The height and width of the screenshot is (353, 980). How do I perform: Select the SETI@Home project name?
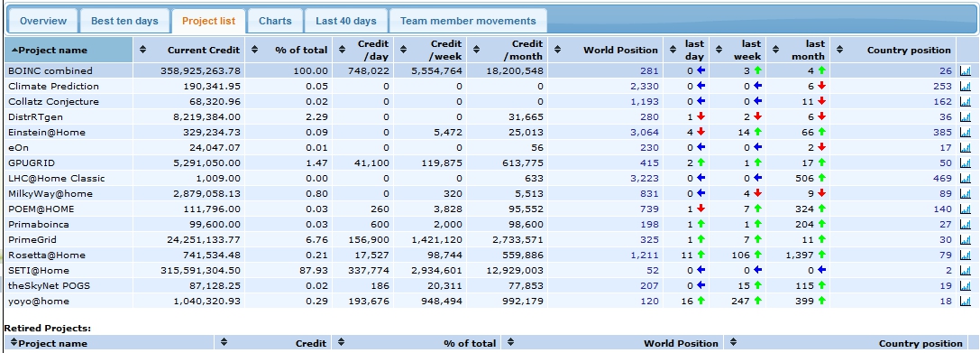39,270
